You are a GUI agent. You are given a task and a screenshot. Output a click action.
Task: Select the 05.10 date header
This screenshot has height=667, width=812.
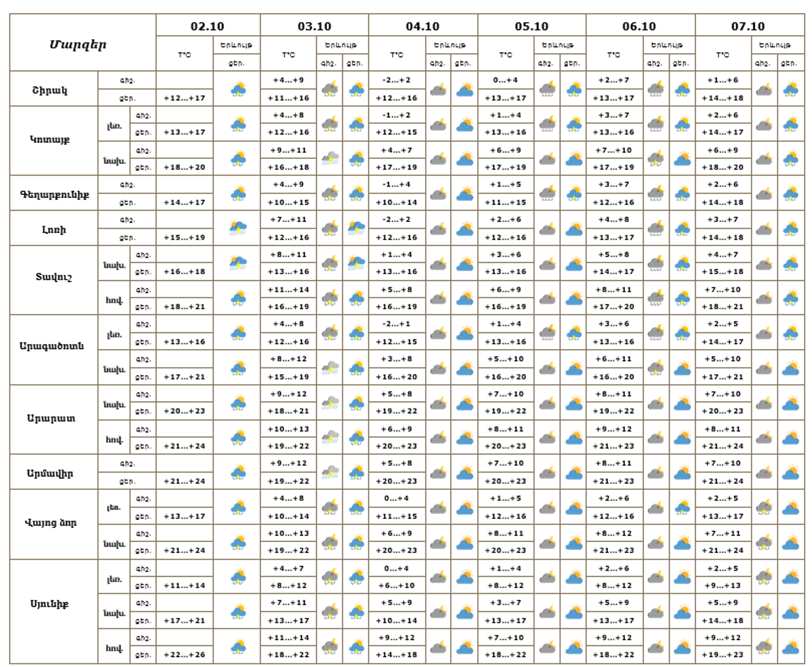tap(532, 26)
